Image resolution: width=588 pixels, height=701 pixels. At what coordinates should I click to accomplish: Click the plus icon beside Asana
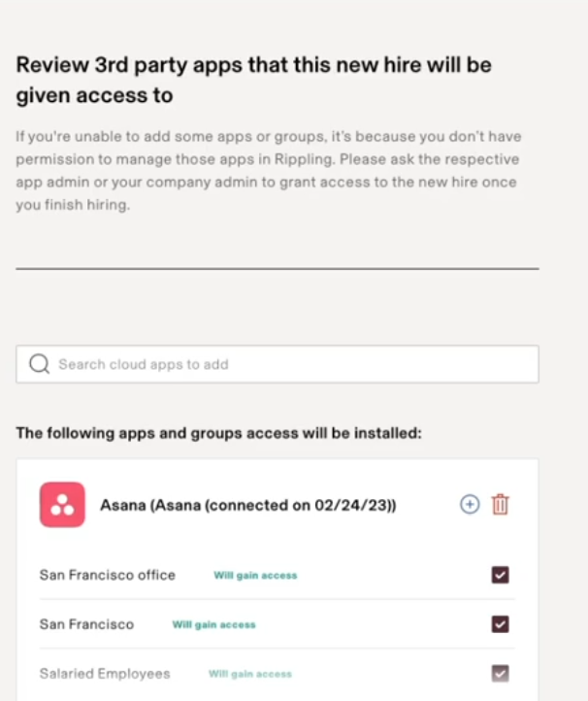click(x=470, y=505)
